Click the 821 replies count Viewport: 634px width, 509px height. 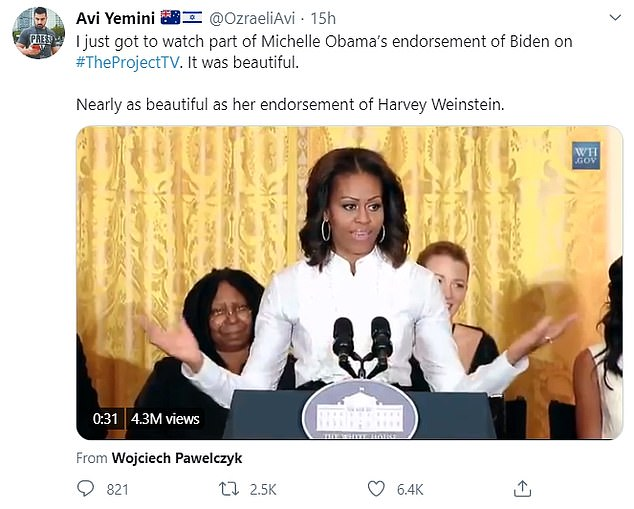119,489
